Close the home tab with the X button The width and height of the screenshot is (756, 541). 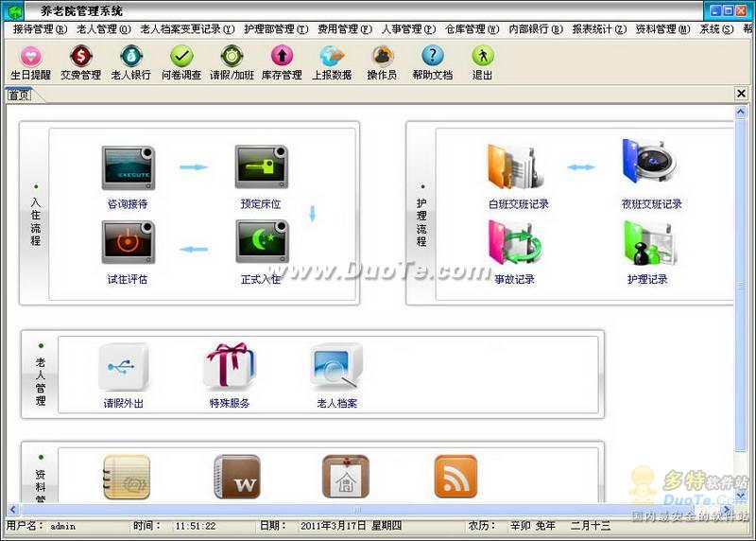point(741,94)
